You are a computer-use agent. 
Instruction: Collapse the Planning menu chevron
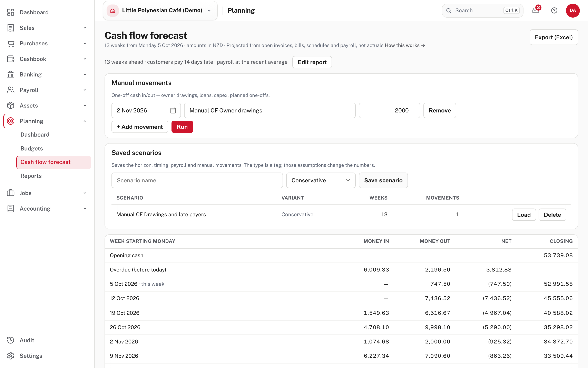point(85,121)
